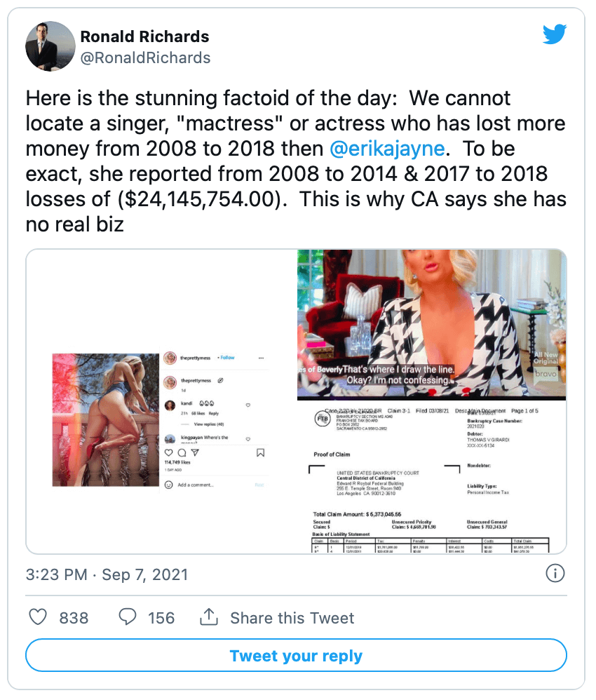Screen dimensions: 596x700
Task: Click Instagram share arrow in embedded image
Action: pos(195,452)
